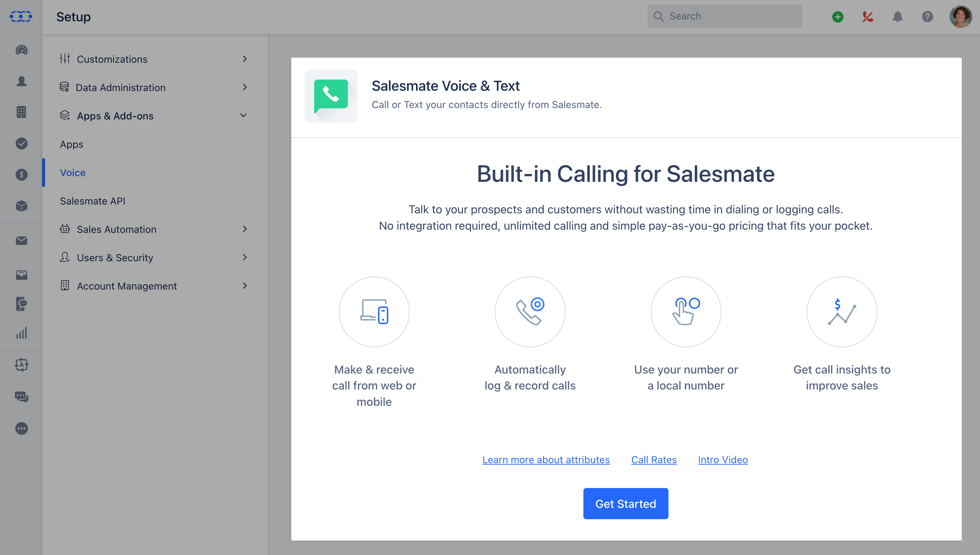Image resolution: width=980 pixels, height=555 pixels.
Task: Open the Apps submenu item
Action: pos(71,145)
